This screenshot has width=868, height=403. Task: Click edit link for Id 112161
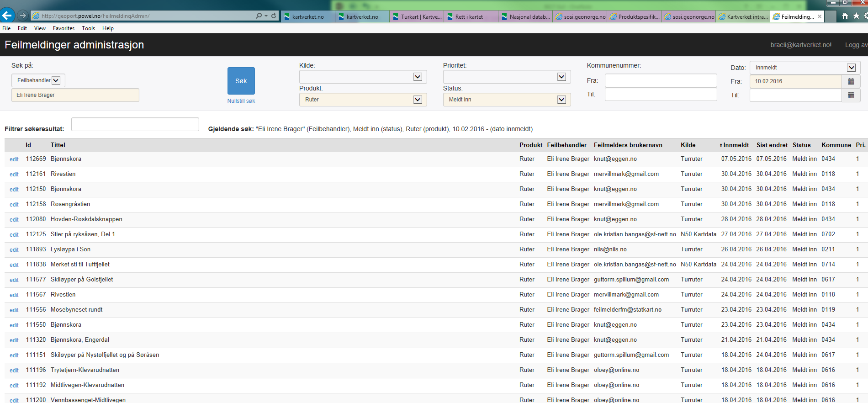tap(14, 175)
